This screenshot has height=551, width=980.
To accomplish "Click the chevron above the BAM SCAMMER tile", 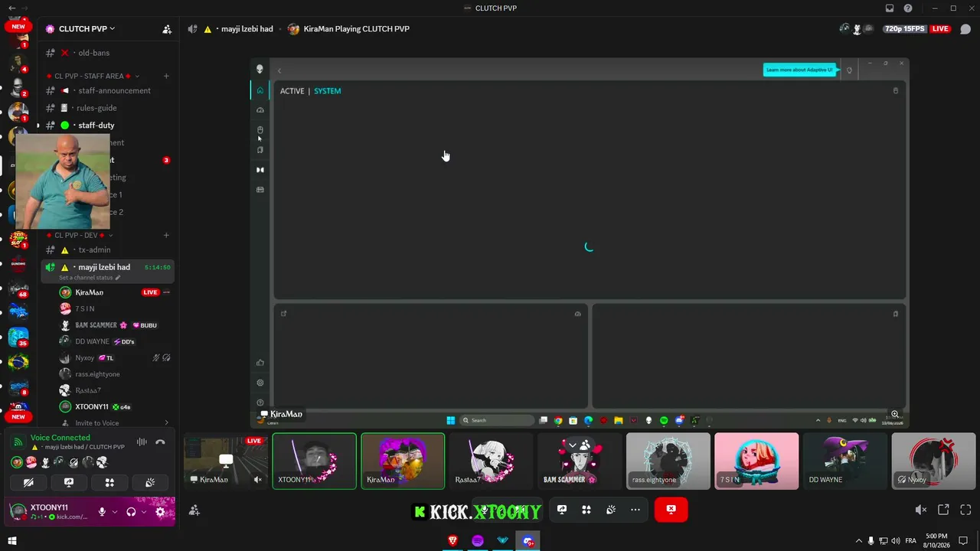I will tap(572, 445).
